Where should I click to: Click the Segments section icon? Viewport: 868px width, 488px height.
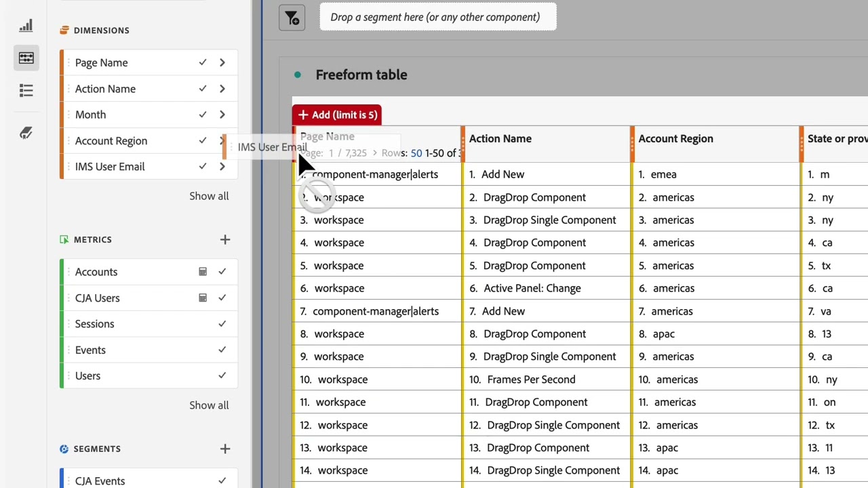tap(64, 449)
